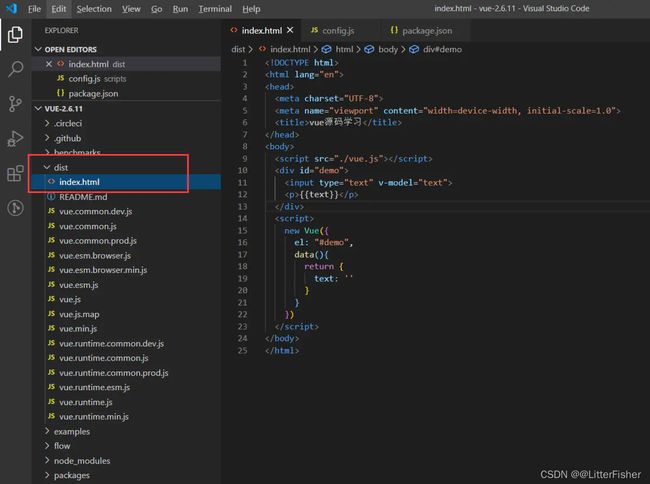650x484 pixels.
Task: Open vue.runtime.min.js file
Action: (x=94, y=416)
